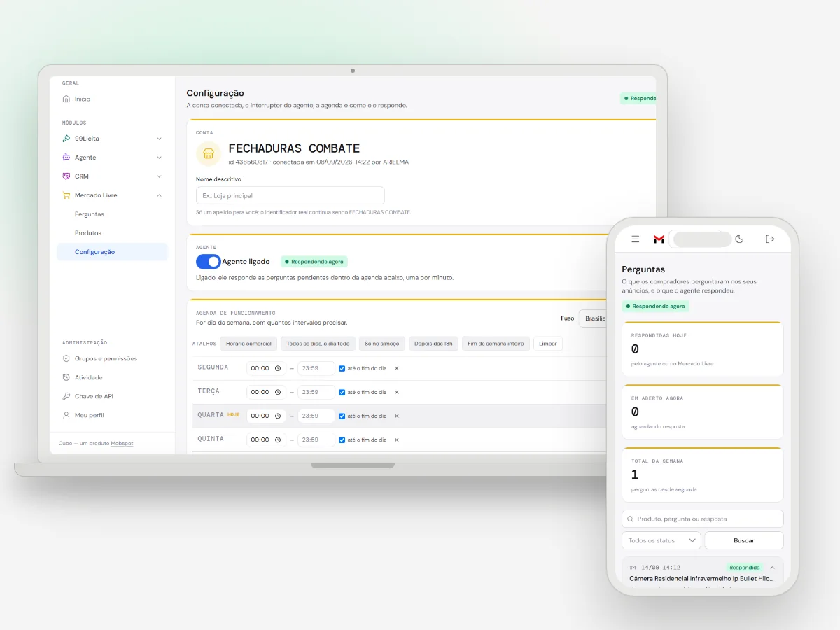Remove the Quinta interval with its X
The height and width of the screenshot is (630, 840).
coord(396,440)
